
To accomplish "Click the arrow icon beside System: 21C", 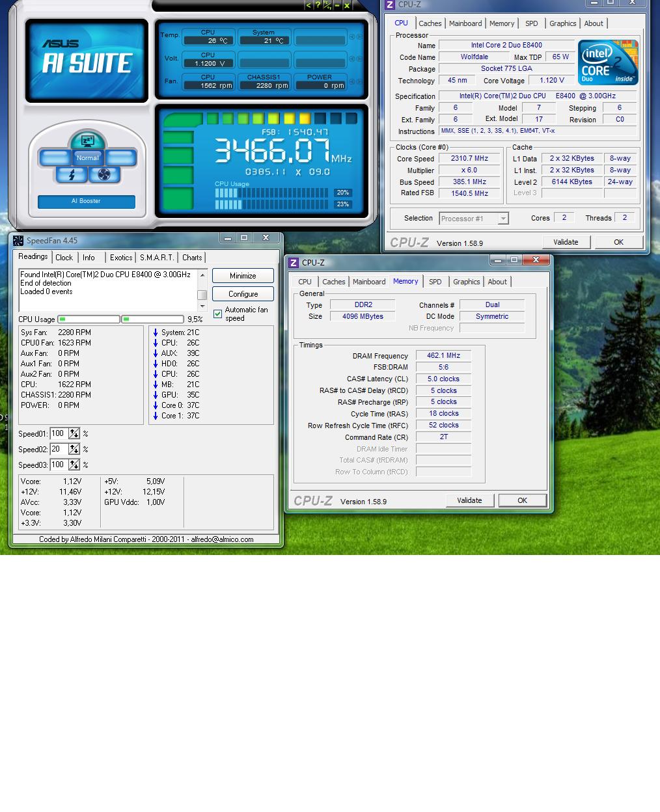I will (x=156, y=332).
